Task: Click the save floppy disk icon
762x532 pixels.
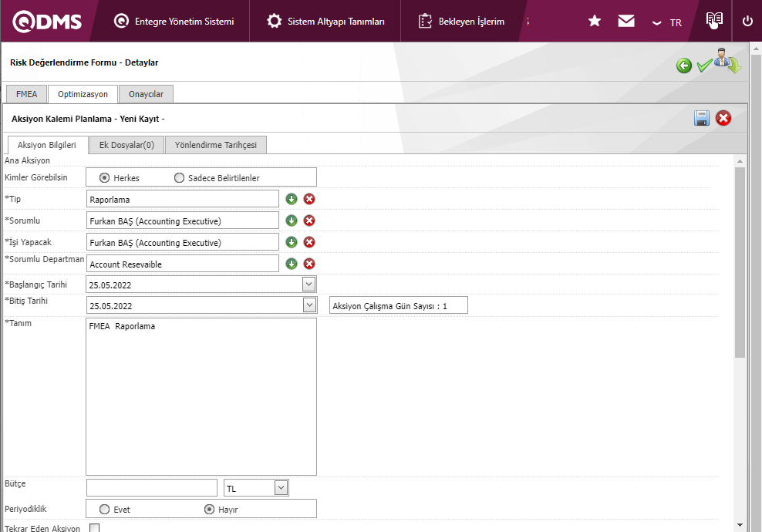Action: tap(702, 118)
